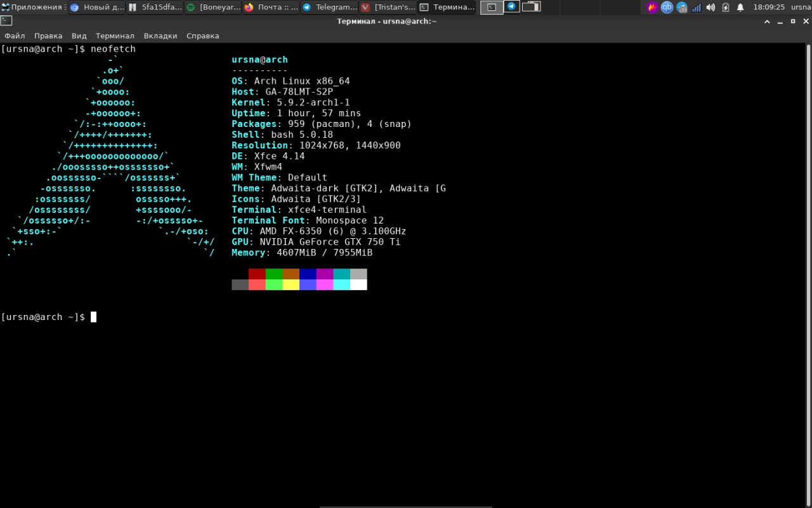Click the "Kernel: 5.9.2-arch1-1" line

(x=291, y=103)
